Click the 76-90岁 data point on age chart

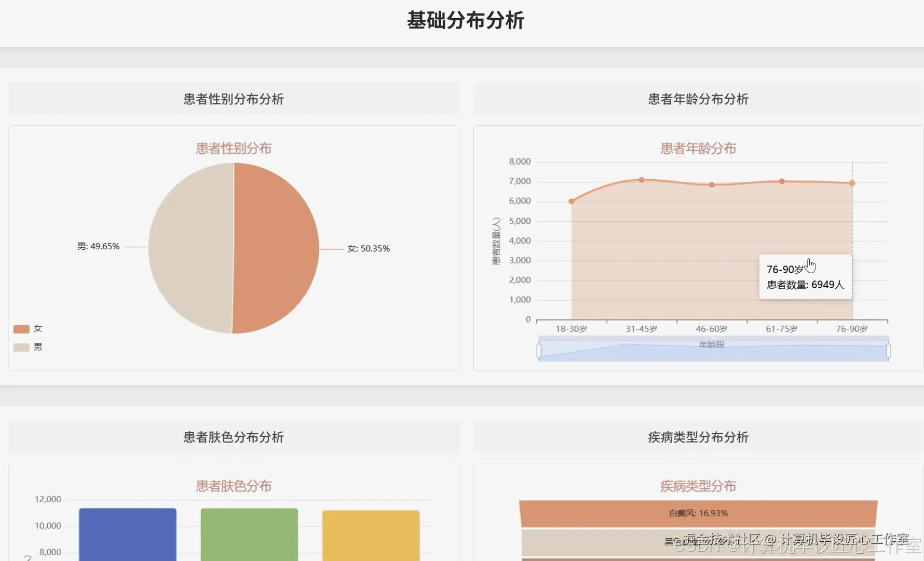click(x=851, y=182)
